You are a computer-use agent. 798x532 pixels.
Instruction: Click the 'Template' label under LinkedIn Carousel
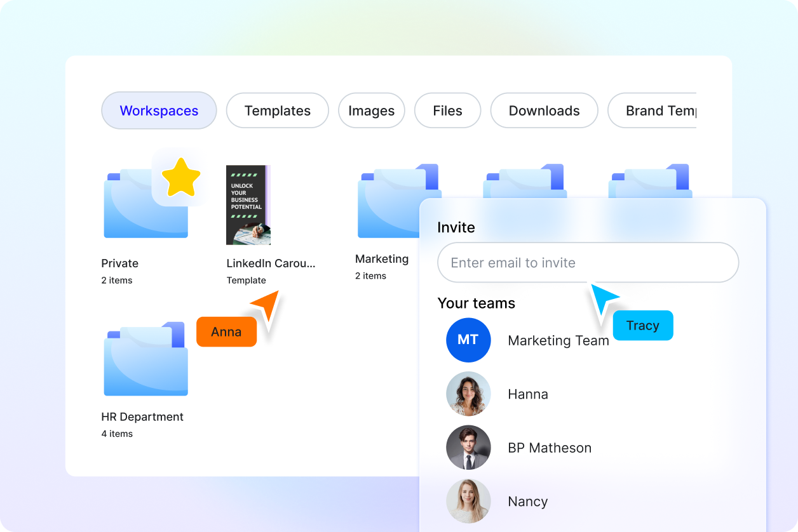point(247,281)
